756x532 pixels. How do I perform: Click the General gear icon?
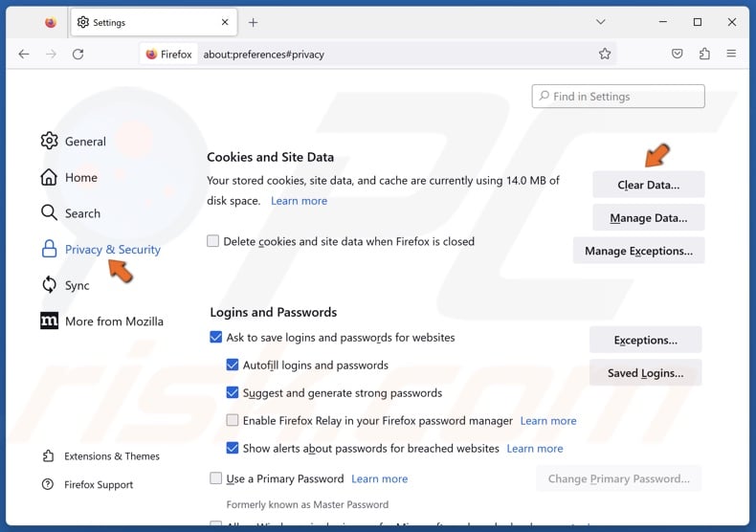pyautogui.click(x=49, y=141)
